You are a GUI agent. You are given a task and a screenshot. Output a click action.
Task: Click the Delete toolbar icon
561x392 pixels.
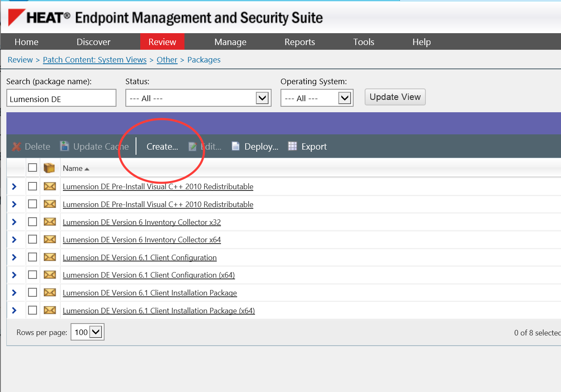click(17, 147)
